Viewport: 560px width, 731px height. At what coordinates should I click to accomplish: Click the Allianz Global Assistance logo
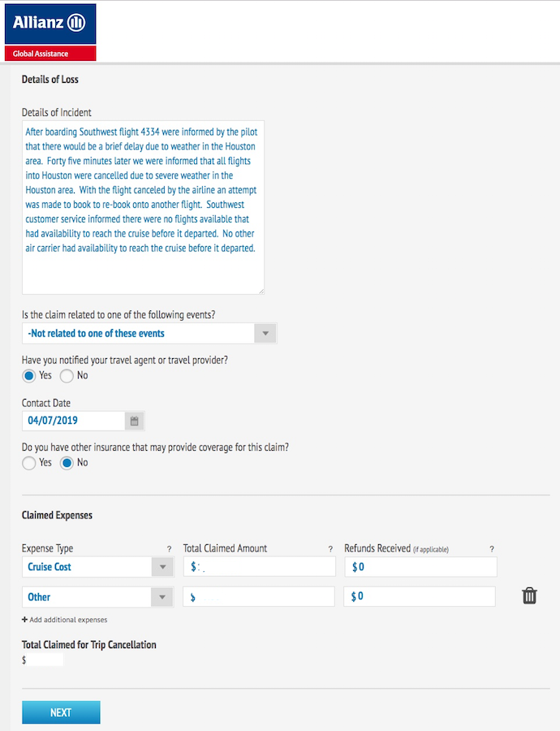50,32
